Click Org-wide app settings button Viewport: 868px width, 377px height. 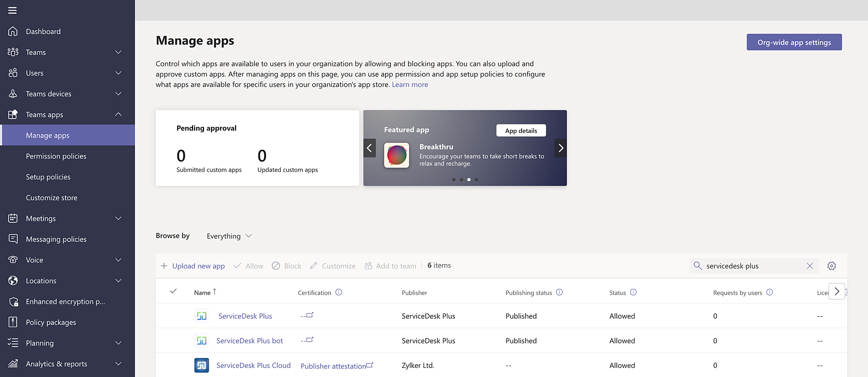pos(794,42)
